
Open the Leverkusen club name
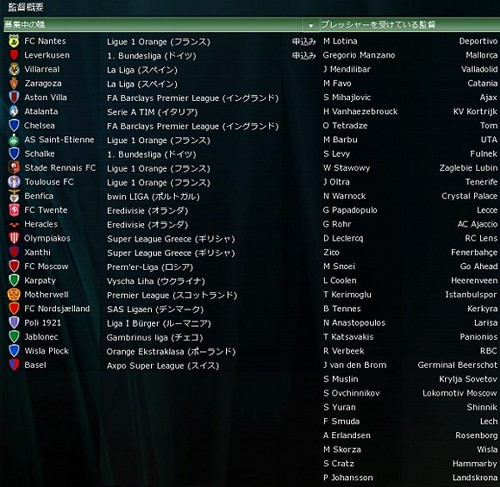(x=47, y=55)
